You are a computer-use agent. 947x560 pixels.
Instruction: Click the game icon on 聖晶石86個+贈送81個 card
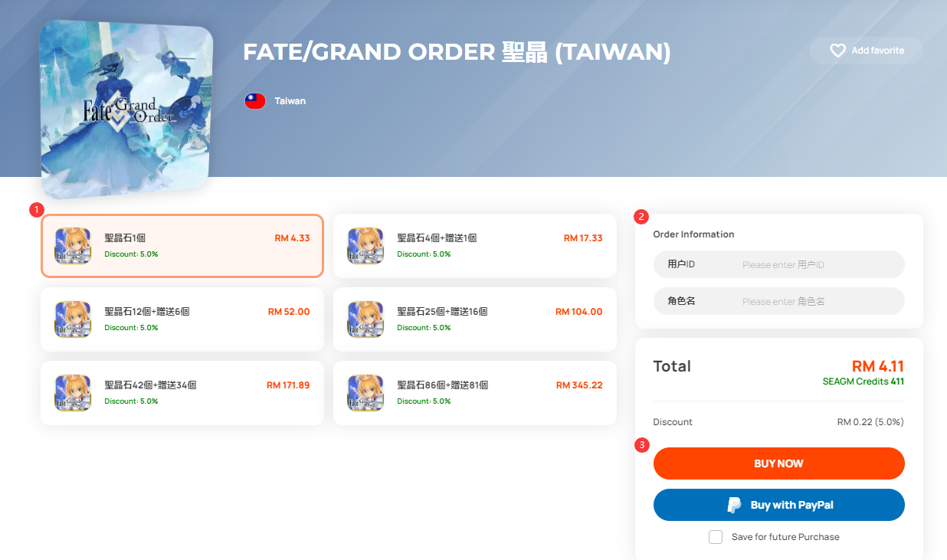pyautogui.click(x=365, y=393)
